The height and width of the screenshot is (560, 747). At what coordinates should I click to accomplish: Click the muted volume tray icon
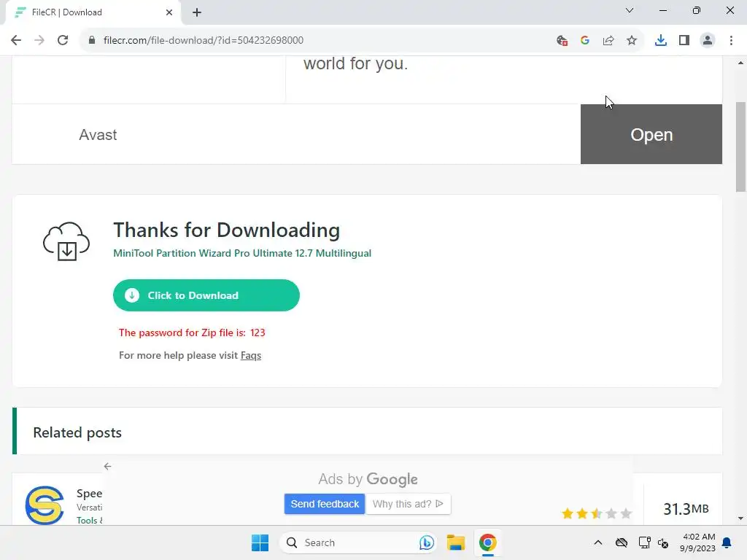pos(662,542)
